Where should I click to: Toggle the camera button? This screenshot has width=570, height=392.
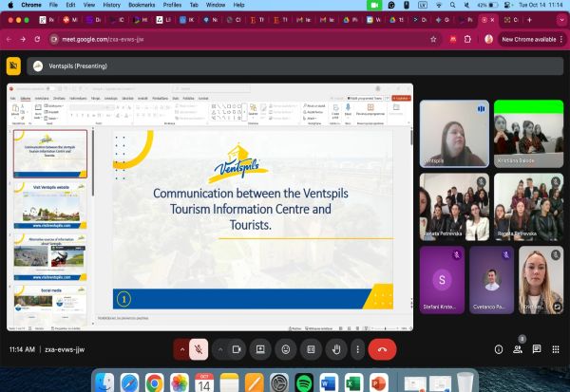click(237, 349)
